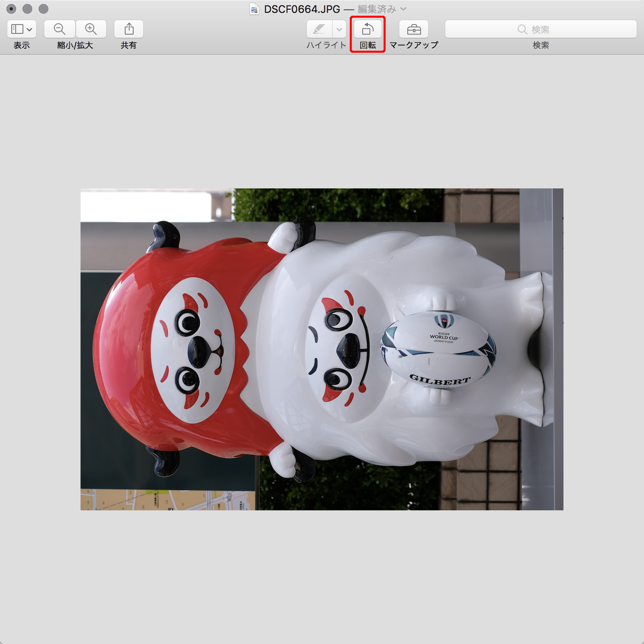Click the DSCF0664.JPG window title text
This screenshot has width=644, height=644.
(302, 9)
